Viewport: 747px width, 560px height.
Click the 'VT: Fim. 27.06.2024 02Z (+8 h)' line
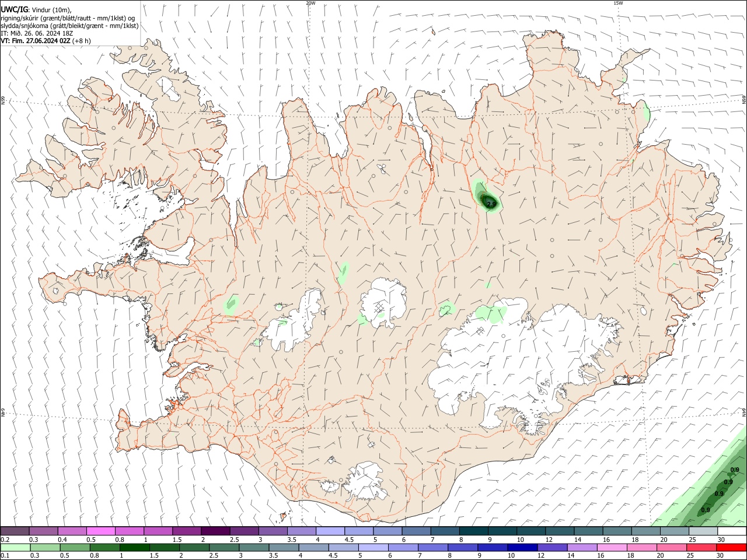[46, 41]
